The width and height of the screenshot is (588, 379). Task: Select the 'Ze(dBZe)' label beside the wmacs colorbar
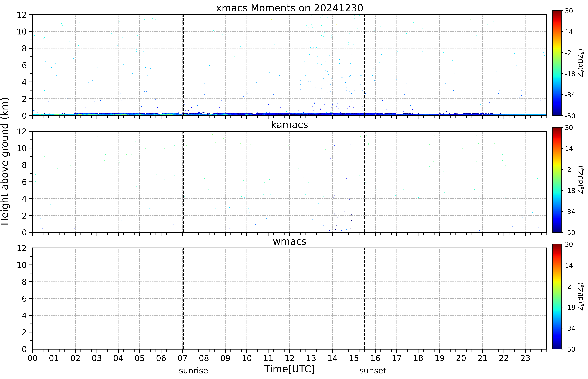click(x=581, y=297)
